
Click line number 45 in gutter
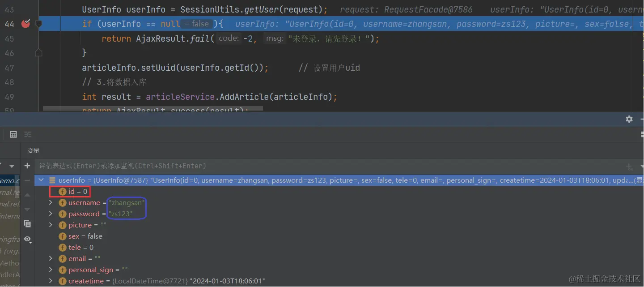9,39
